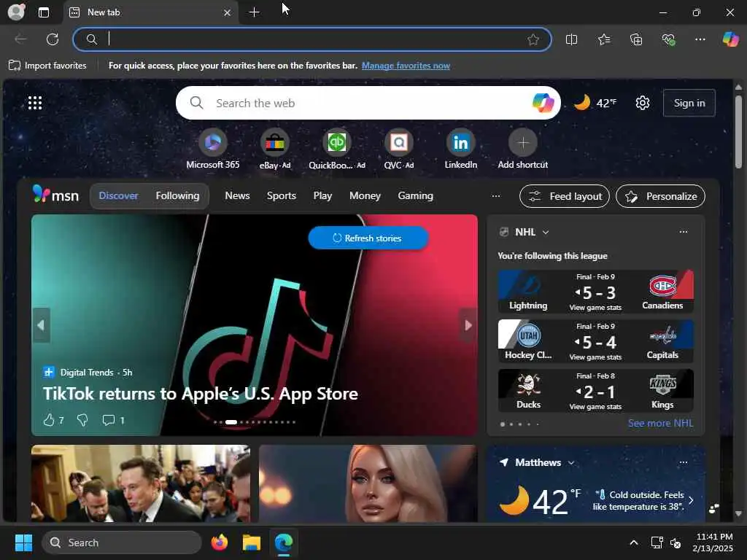Screen dimensions: 747x560
Task: View game stats for Lightning vs Canadiens
Action: pyautogui.click(x=595, y=308)
